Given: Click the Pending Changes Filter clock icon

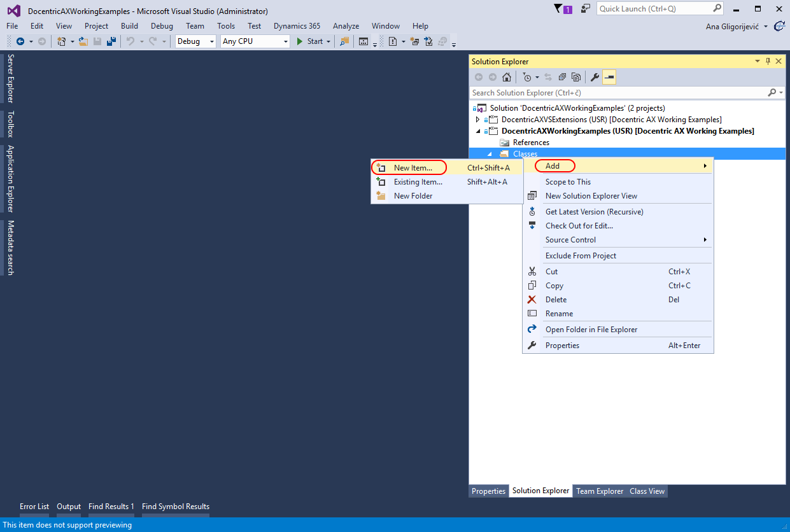Looking at the screenshot, I should (527, 78).
